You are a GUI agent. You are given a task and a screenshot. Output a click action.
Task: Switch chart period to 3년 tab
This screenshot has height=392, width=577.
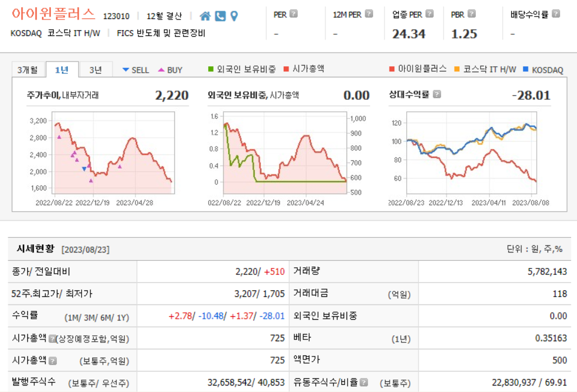pos(96,70)
